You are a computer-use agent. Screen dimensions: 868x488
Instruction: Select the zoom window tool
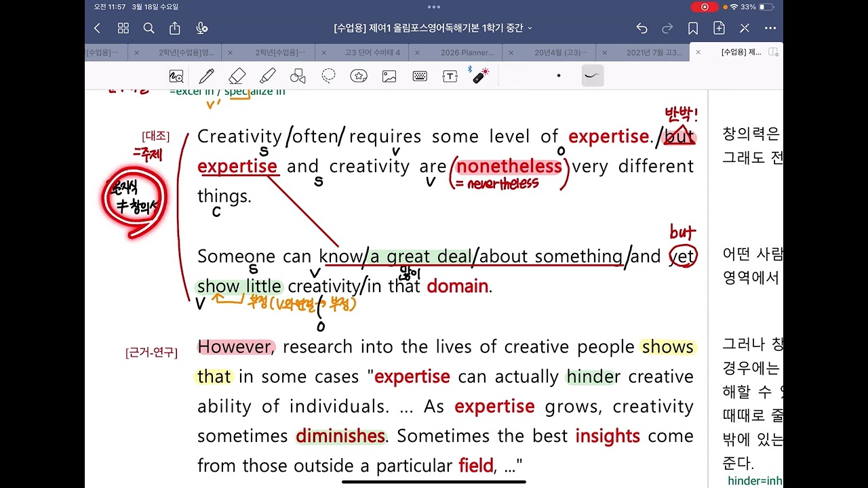[176, 76]
